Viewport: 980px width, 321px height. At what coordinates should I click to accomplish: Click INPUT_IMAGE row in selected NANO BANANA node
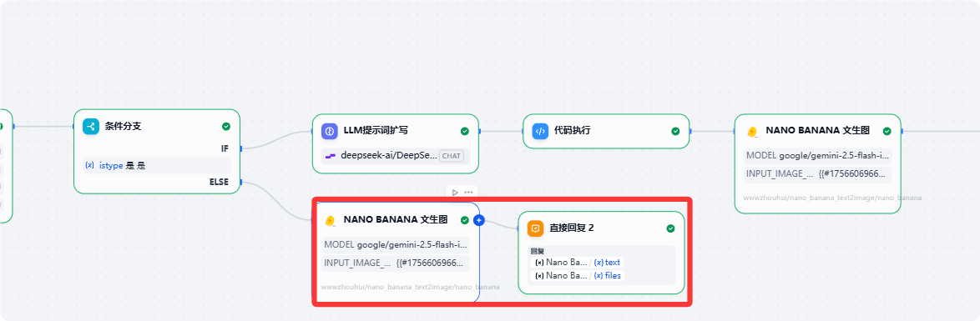(395, 263)
